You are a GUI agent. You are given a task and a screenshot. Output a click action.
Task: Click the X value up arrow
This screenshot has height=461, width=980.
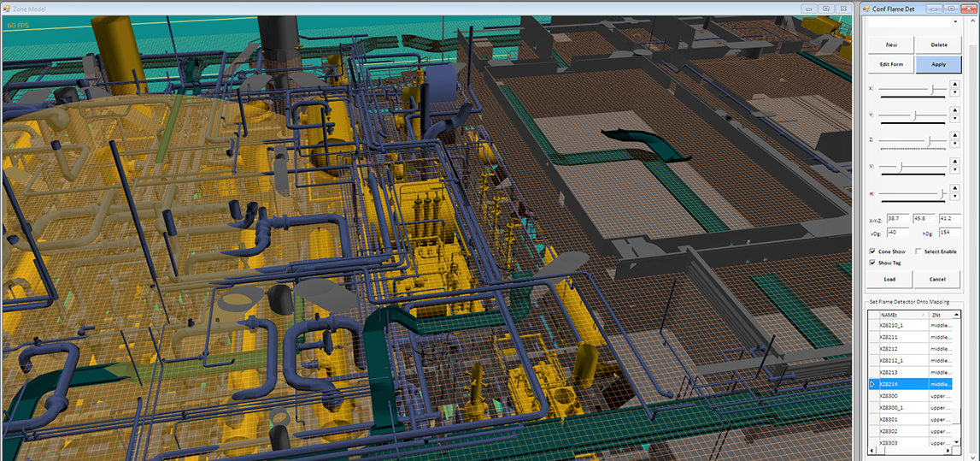coord(954,85)
